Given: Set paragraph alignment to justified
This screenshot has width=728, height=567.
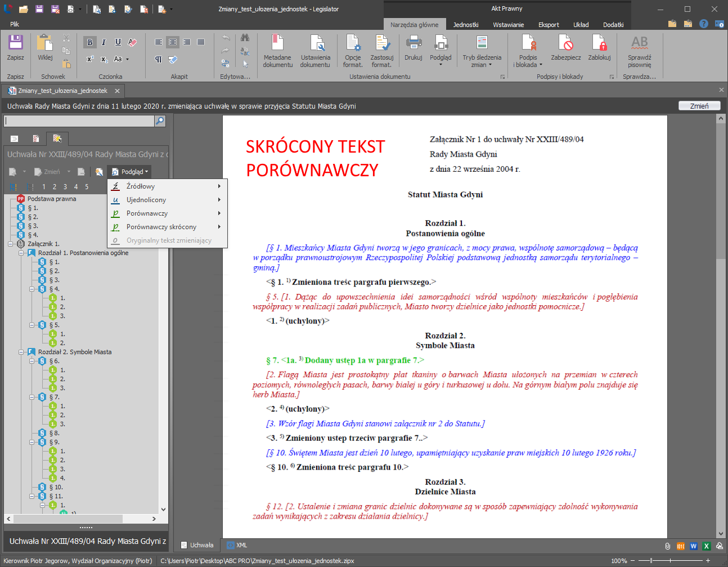Looking at the screenshot, I should click(x=201, y=42).
